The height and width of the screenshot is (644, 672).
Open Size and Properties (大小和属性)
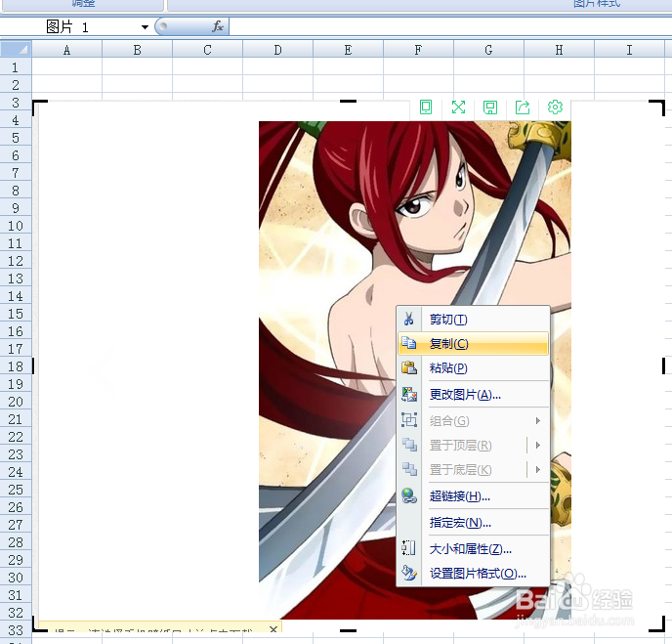tap(473, 549)
